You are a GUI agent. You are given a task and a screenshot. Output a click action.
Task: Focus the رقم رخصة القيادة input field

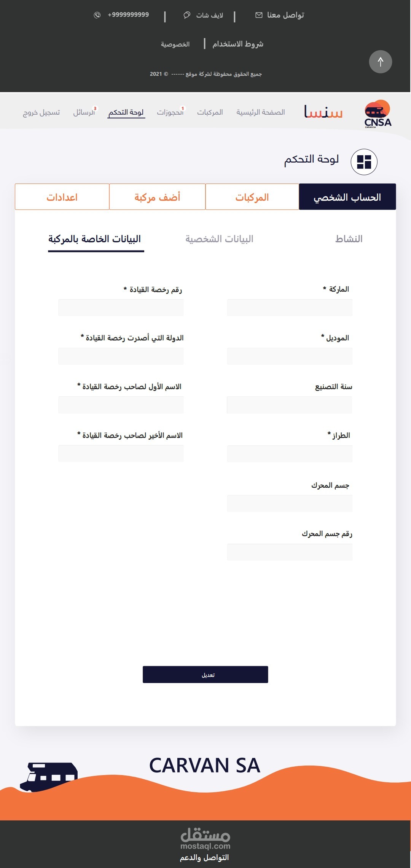[x=121, y=308]
